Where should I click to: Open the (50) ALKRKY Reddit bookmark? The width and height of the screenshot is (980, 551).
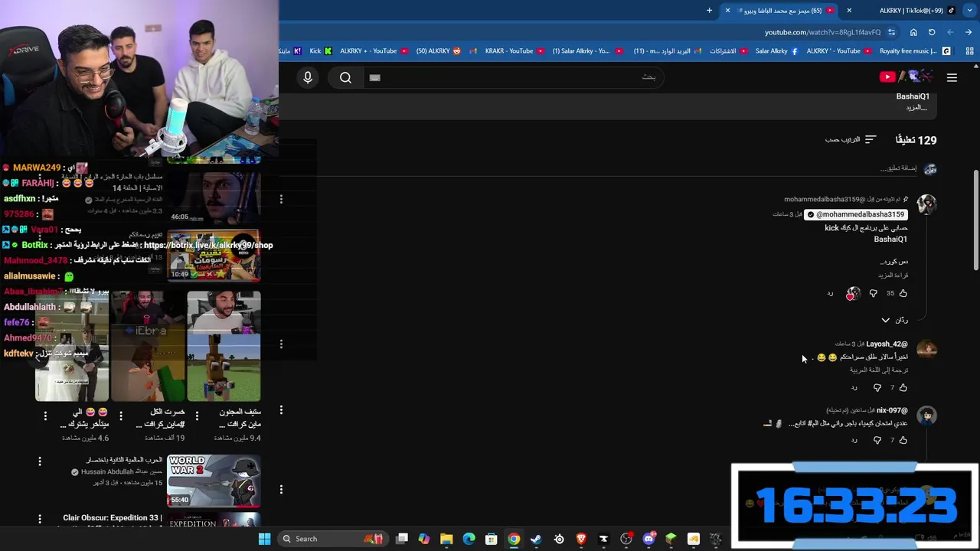pos(439,51)
